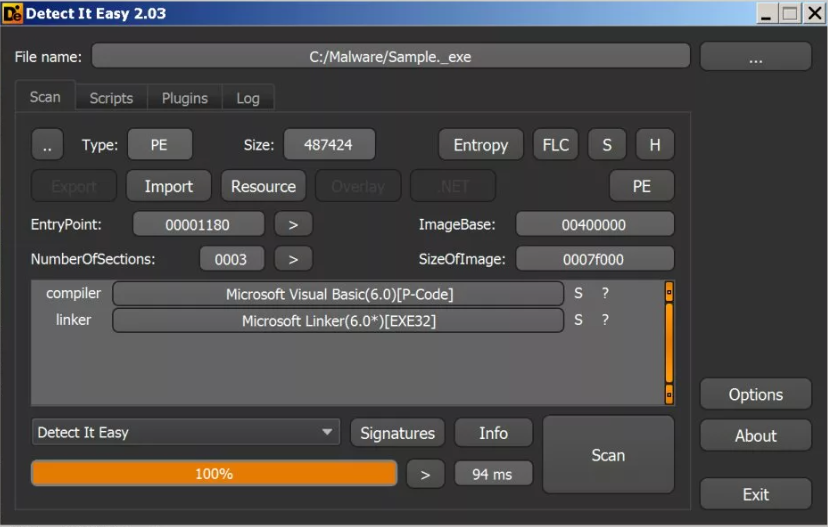Click the arrow next to EntryPoint
The height and width of the screenshot is (527, 828).
[293, 224]
